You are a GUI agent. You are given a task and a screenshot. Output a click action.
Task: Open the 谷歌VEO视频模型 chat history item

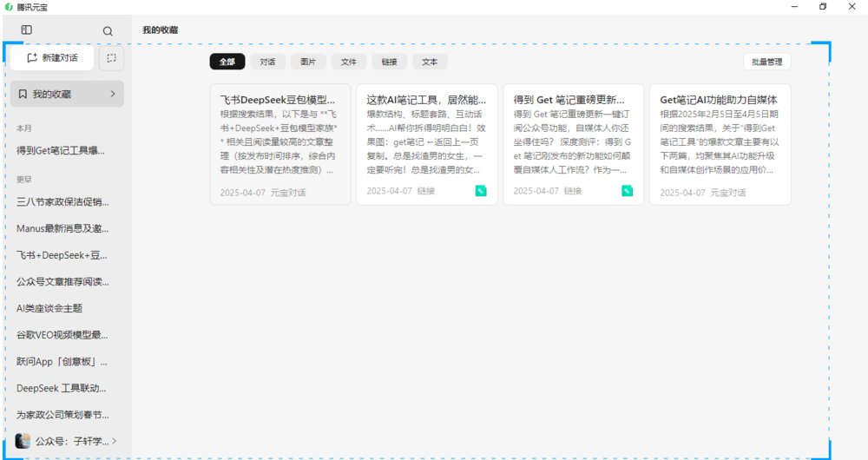62,335
